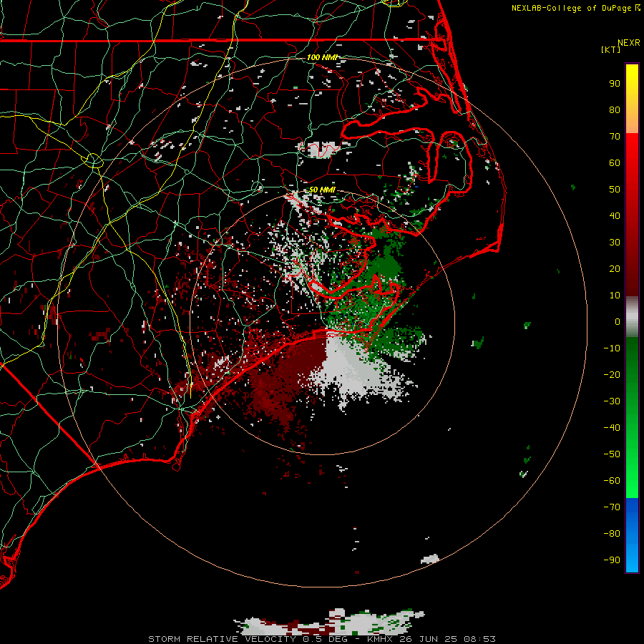Pick the -80 label on velocity scale
This screenshot has width=644, height=644.
[x=612, y=534]
